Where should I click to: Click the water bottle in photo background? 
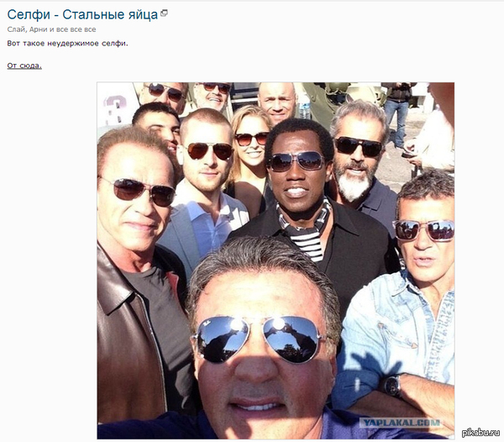(x=304, y=105)
